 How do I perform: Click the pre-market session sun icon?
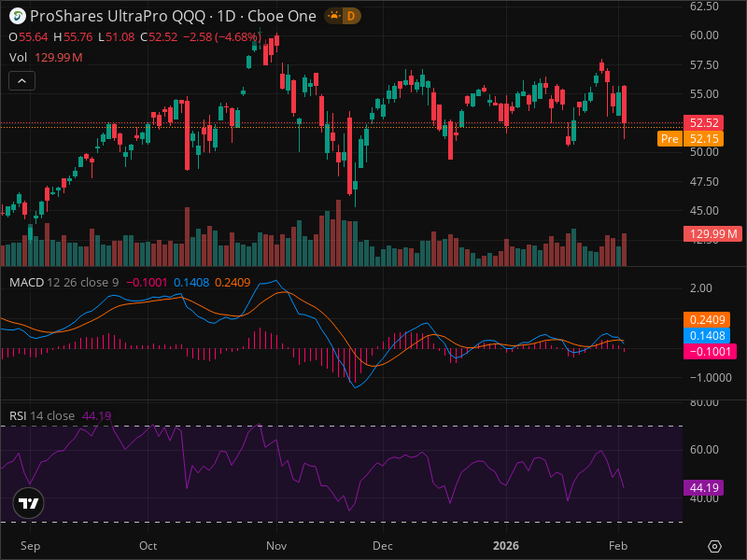[x=334, y=16]
